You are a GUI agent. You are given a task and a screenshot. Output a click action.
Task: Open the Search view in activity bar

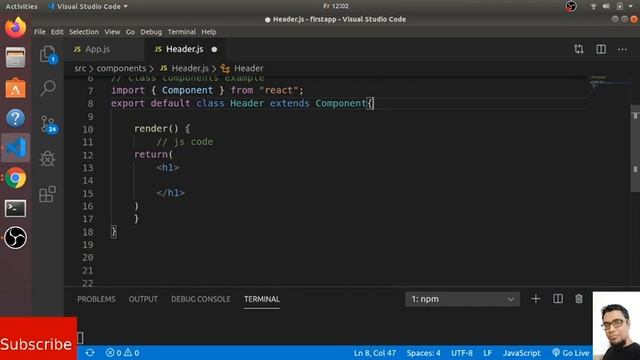click(48, 87)
